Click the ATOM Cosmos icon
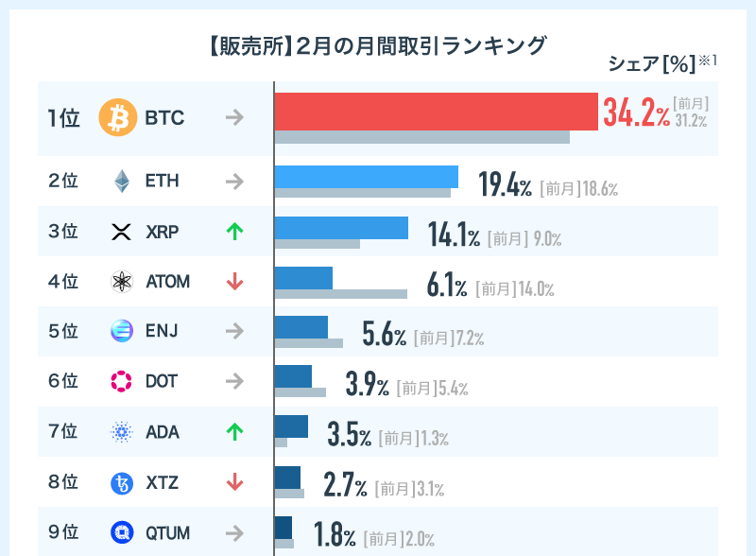Viewport: 756px width, 556px height. pos(121,281)
